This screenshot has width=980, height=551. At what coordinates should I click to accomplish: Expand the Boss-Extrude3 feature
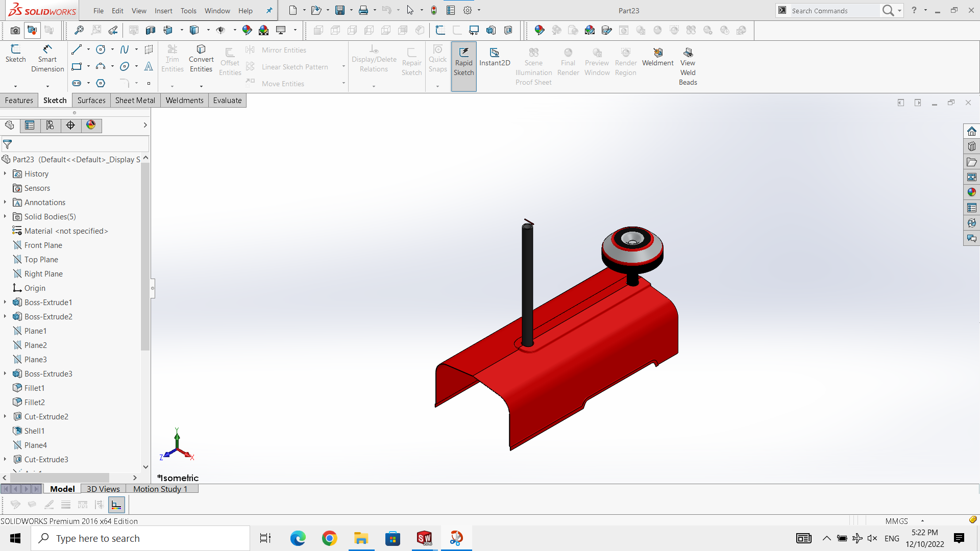5,374
